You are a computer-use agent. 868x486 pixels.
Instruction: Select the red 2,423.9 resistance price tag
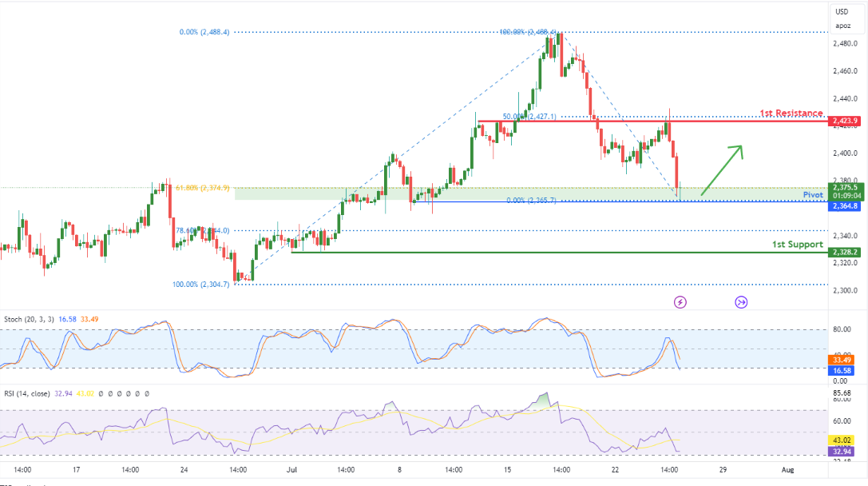(844, 121)
